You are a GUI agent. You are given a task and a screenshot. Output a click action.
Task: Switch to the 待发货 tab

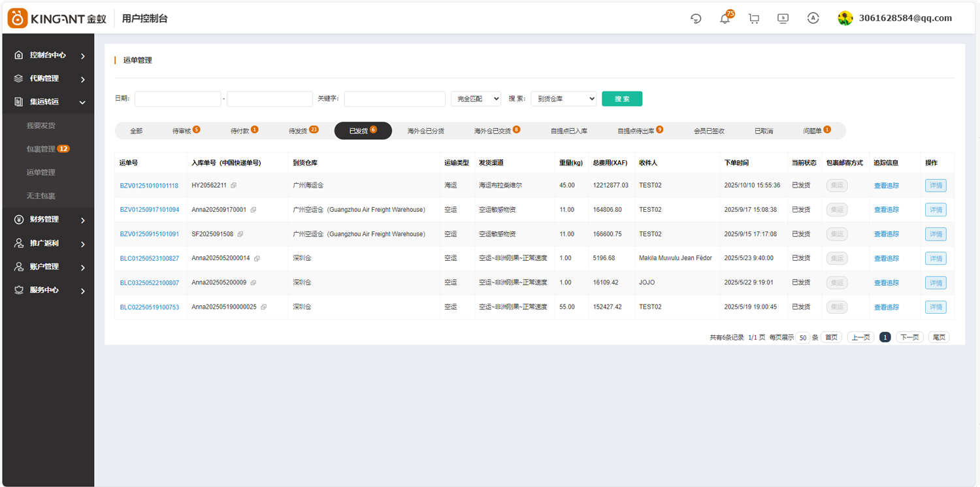click(302, 131)
